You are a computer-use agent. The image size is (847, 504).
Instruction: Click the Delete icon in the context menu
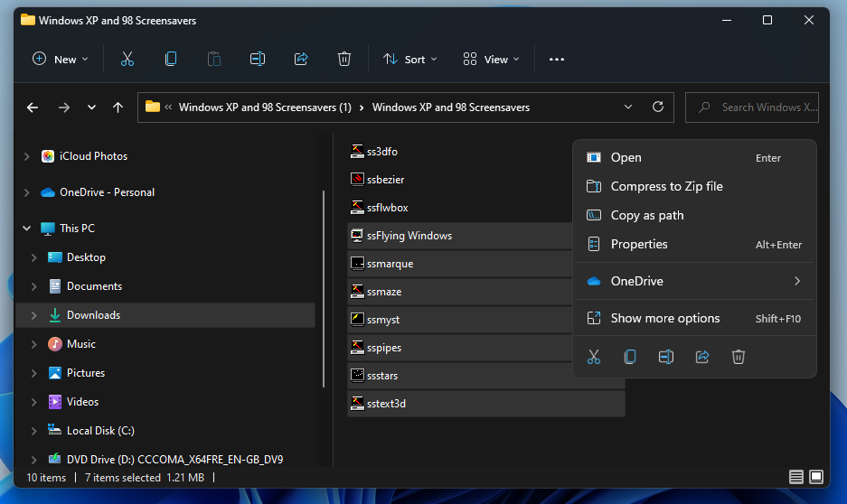point(739,357)
